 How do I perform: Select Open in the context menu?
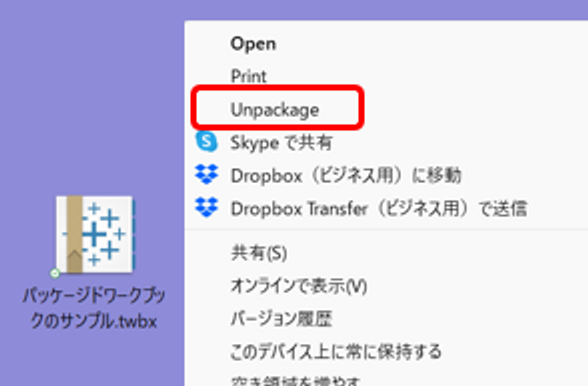pos(253,44)
